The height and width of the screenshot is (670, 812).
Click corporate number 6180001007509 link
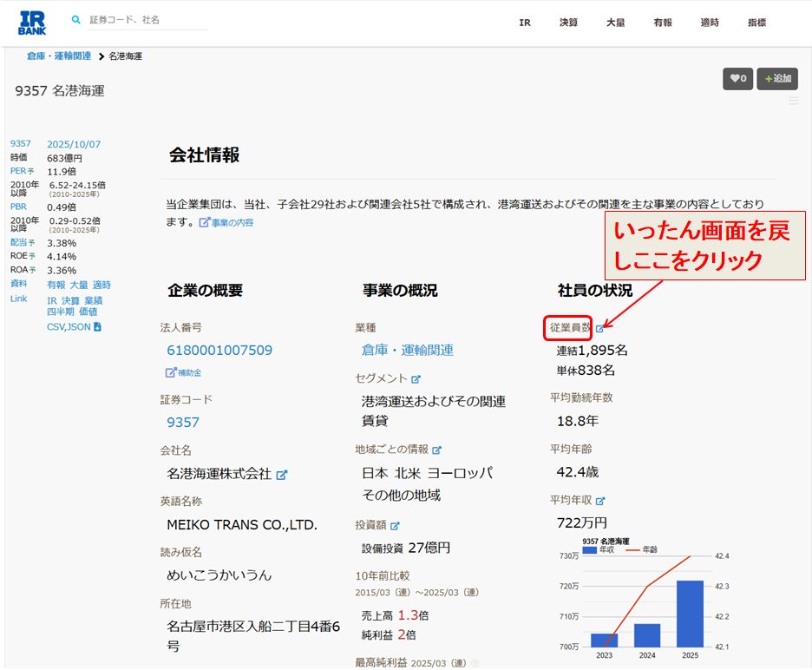click(219, 351)
